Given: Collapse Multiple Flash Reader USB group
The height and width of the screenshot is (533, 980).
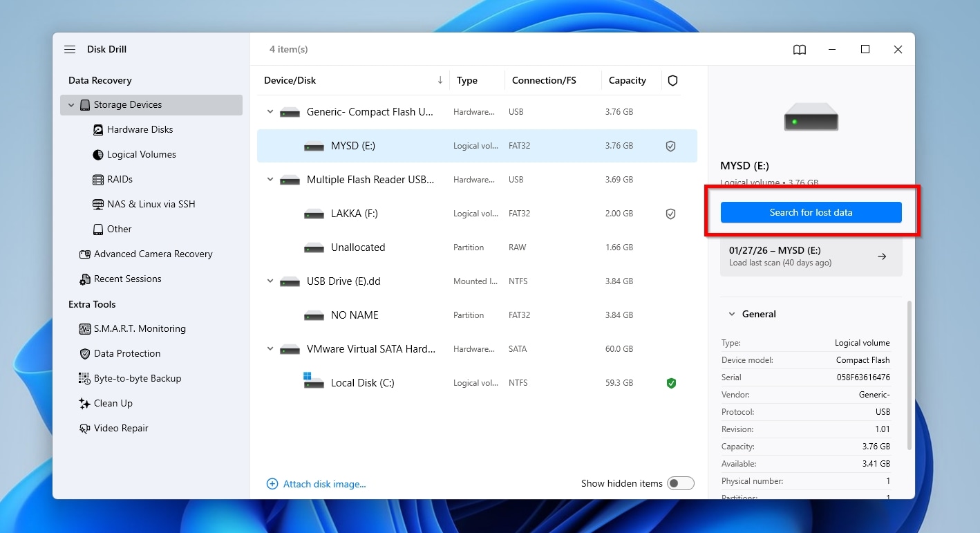Looking at the screenshot, I should pos(270,180).
